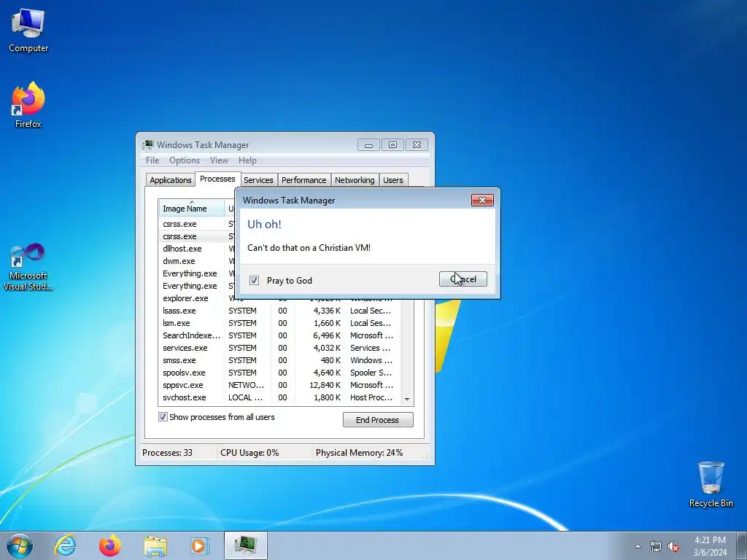This screenshot has width=747, height=560.
Task: Click the Show desktop strip
Action: tap(743, 545)
